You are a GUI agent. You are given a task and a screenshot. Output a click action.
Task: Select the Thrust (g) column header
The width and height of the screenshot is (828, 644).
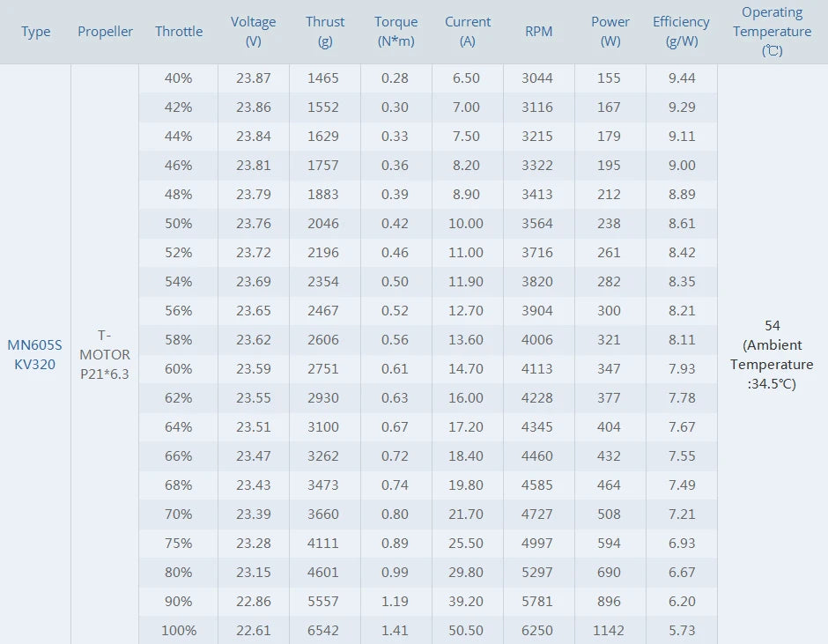(325, 32)
